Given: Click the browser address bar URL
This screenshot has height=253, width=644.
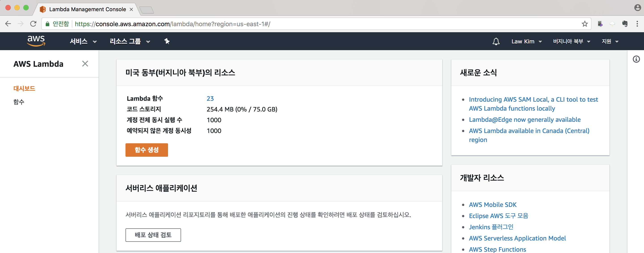Looking at the screenshot, I should coord(173,24).
